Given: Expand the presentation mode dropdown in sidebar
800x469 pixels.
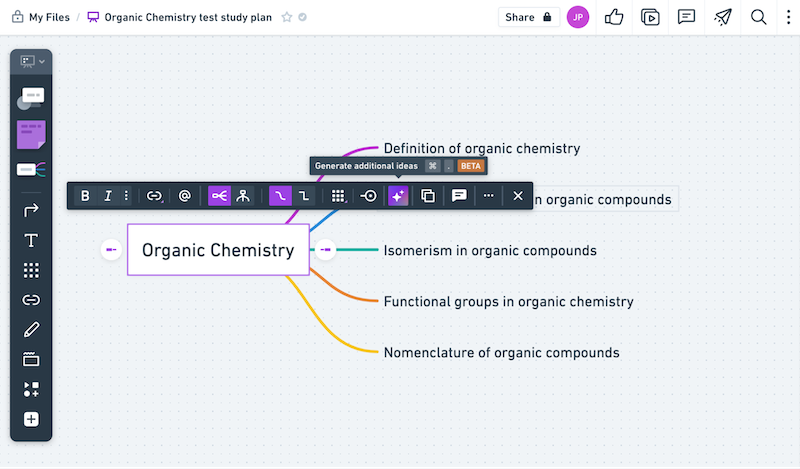Looking at the screenshot, I should tap(31, 62).
